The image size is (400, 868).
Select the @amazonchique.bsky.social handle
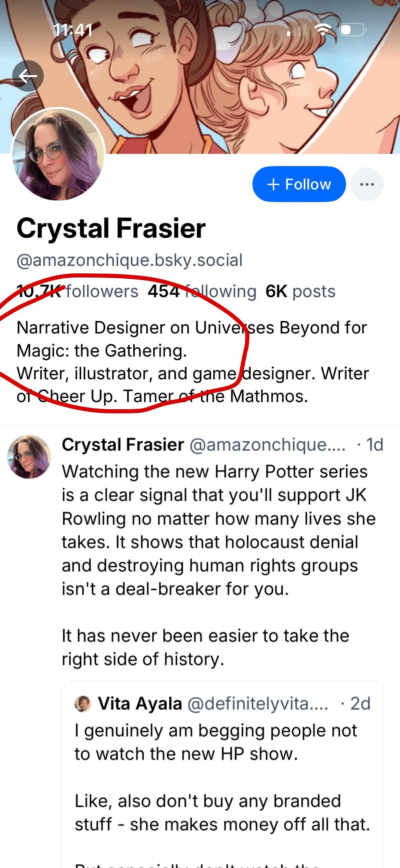coord(130,260)
